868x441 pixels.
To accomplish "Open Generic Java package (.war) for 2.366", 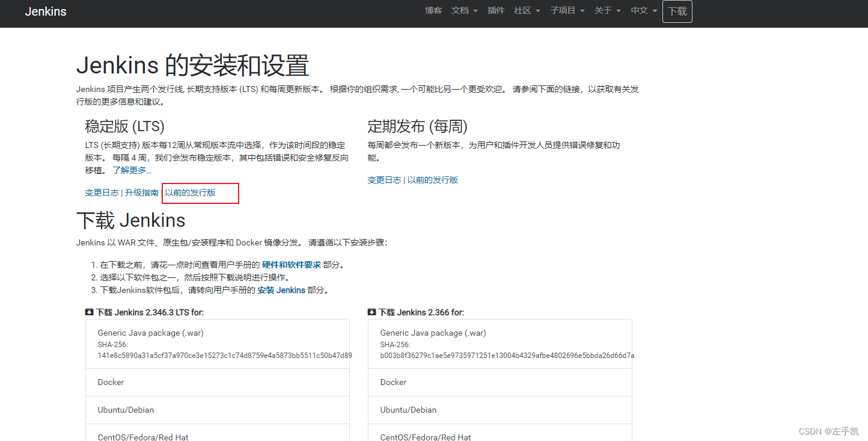I will pos(433,333).
